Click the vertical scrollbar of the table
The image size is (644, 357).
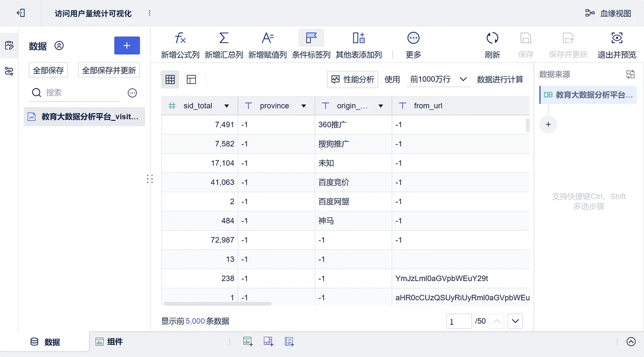click(x=528, y=125)
